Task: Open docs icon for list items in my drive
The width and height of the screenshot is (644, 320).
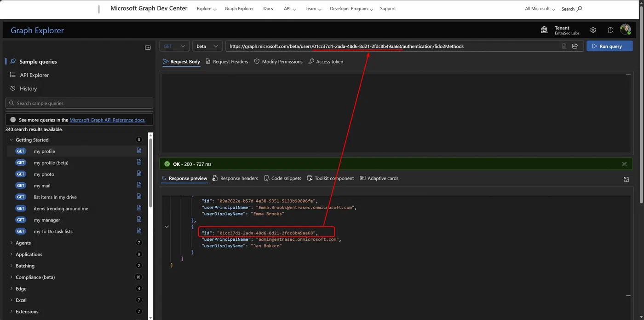Action: coord(139,197)
